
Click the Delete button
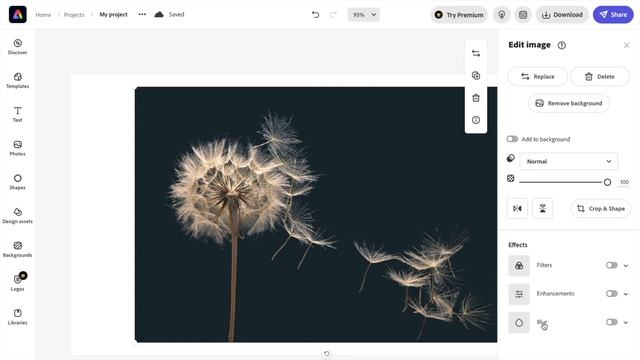point(600,77)
